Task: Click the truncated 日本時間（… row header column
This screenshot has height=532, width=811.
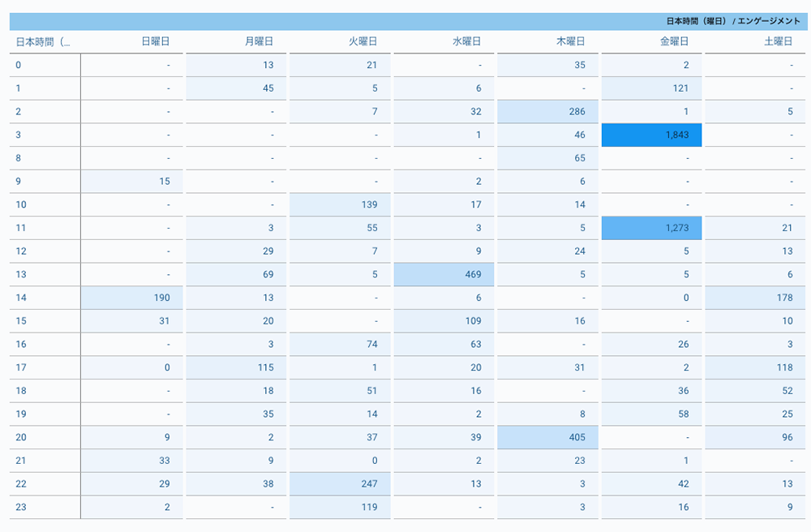Action: 45,41
